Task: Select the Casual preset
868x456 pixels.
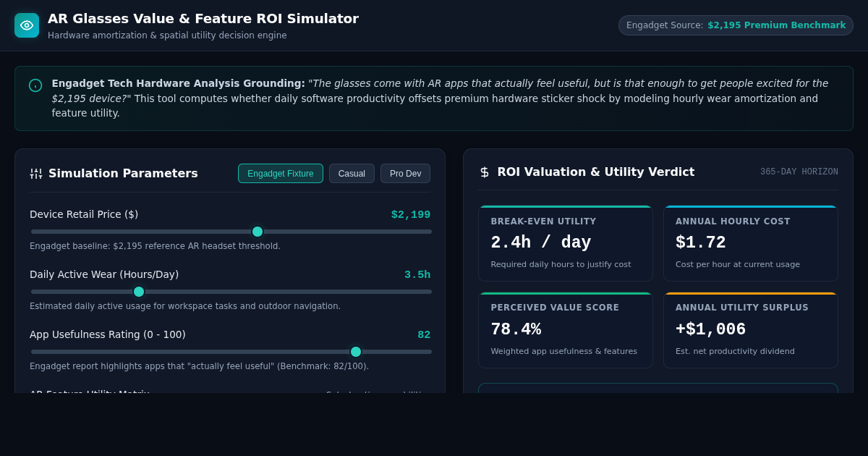Action: (x=352, y=174)
